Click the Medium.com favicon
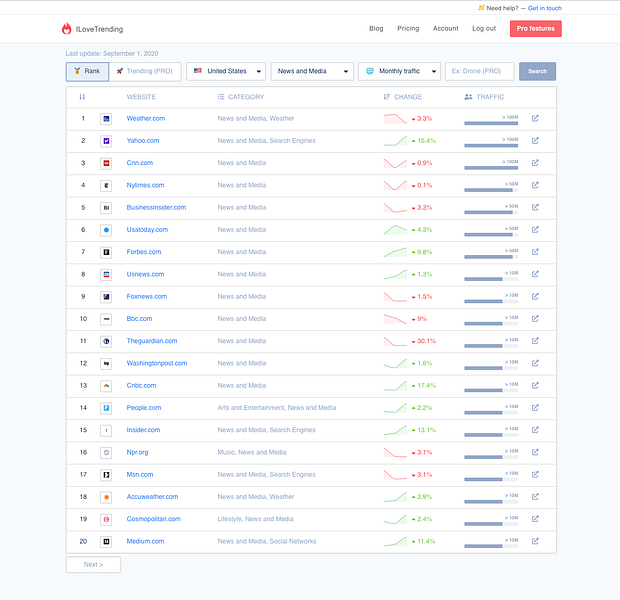 [x=106, y=541]
